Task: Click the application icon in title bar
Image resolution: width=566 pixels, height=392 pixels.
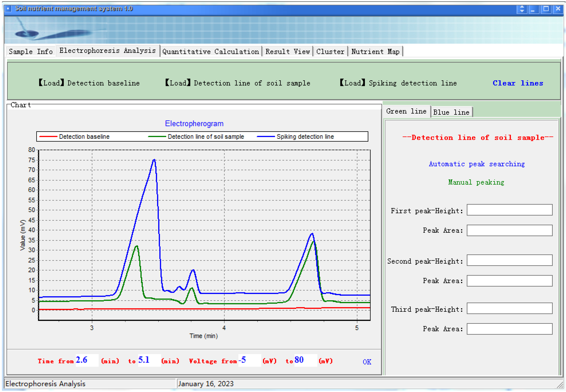Action: [8, 9]
